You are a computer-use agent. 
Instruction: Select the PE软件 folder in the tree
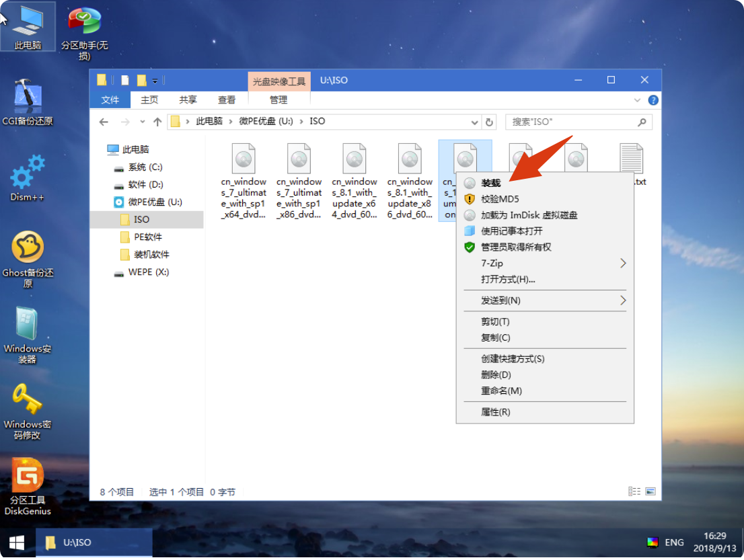click(147, 237)
